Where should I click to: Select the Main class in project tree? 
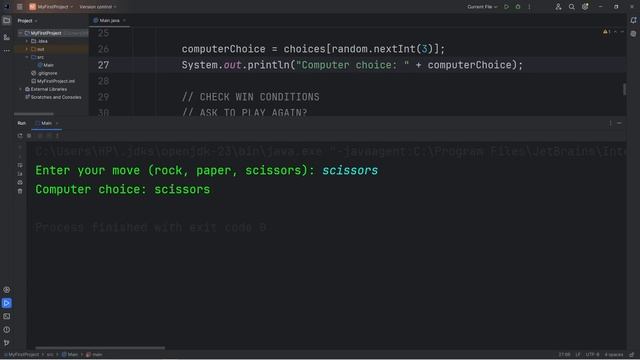[x=46, y=65]
